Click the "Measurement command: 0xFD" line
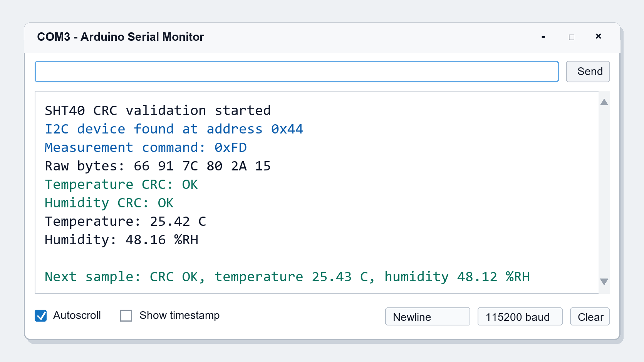 (146, 148)
